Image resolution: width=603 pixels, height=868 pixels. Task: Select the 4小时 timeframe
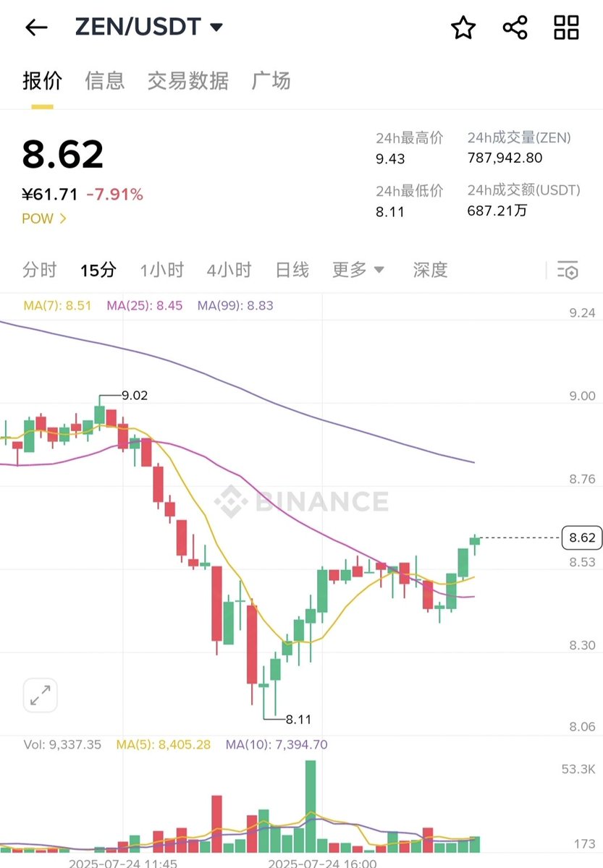click(x=229, y=270)
